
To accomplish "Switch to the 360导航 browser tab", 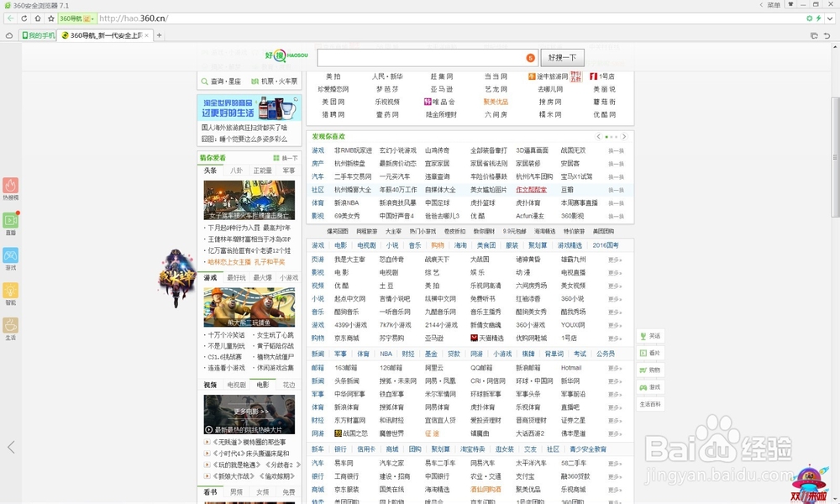I will coord(103,35).
